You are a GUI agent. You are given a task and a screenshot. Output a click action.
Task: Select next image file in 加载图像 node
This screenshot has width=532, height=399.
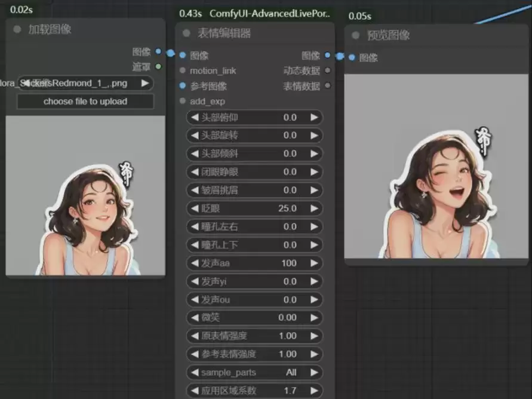[x=145, y=83]
